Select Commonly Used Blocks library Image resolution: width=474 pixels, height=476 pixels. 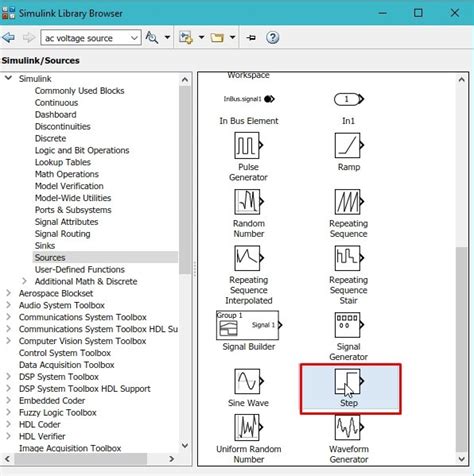[79, 91]
